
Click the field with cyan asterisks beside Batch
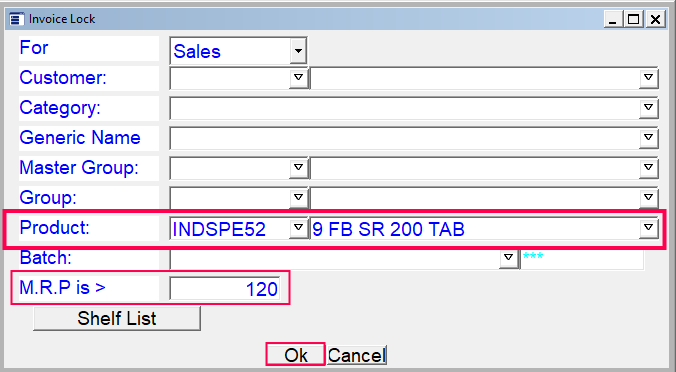(x=582, y=259)
